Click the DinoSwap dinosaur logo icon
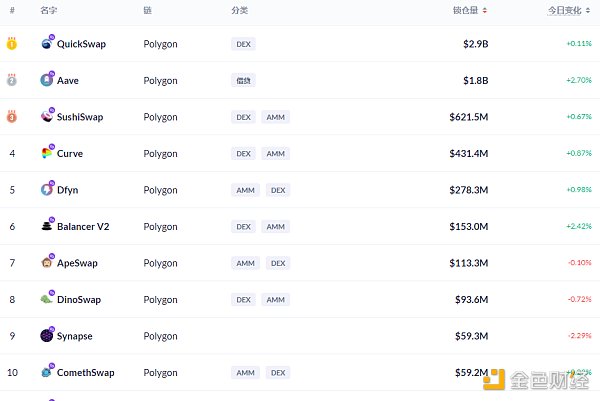 coord(47,299)
